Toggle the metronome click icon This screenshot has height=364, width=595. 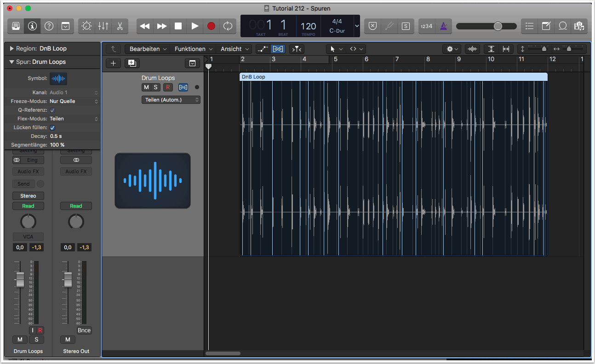coord(444,26)
